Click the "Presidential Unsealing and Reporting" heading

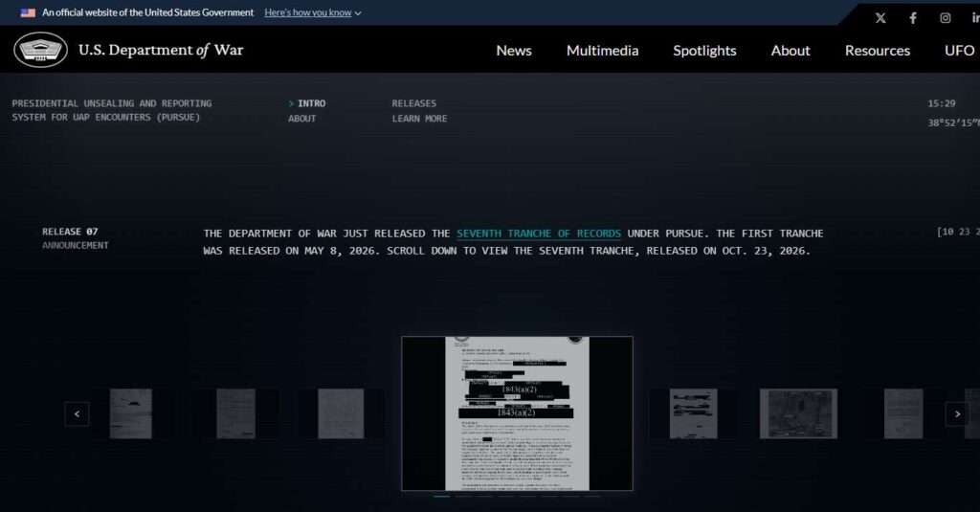click(x=112, y=110)
